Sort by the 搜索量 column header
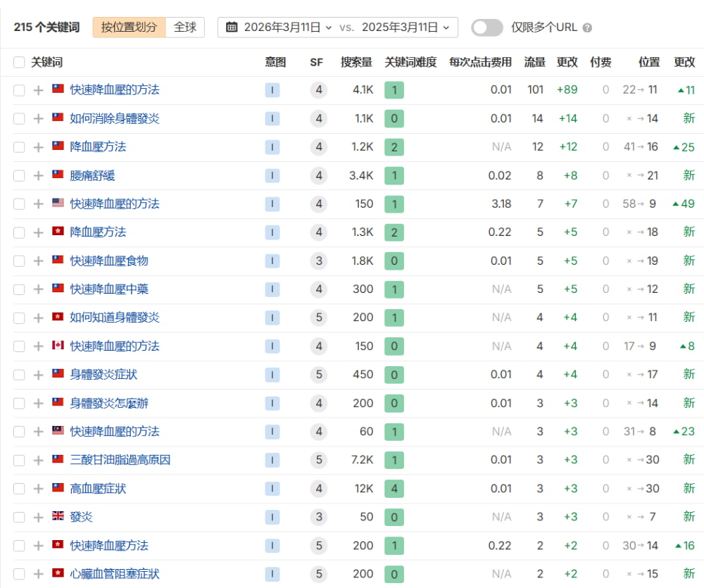Screen dimensions: 704x588 356,62
